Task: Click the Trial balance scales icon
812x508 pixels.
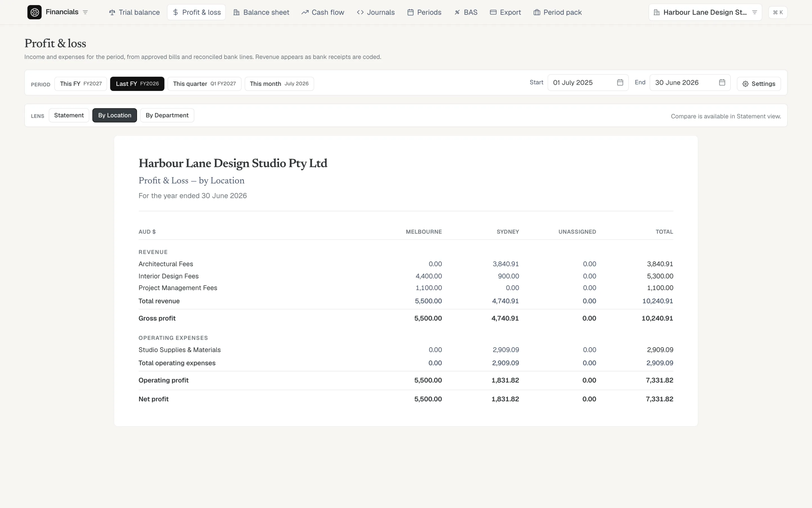Action: [112, 12]
